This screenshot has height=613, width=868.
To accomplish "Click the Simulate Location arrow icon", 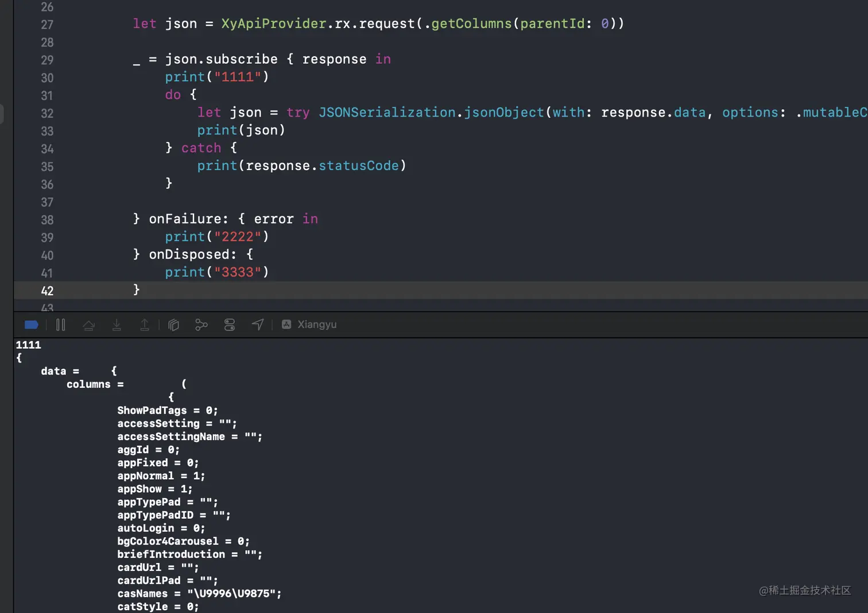I will [258, 325].
